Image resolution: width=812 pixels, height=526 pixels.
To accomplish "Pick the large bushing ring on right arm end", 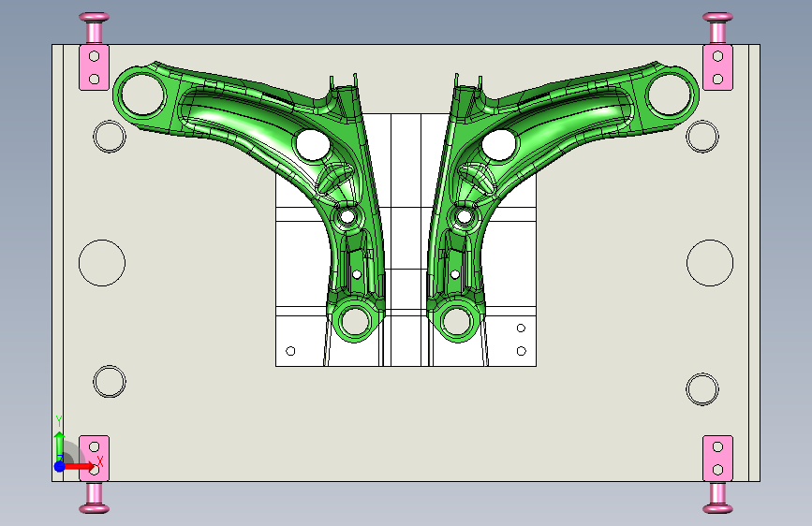I will coord(672,95).
